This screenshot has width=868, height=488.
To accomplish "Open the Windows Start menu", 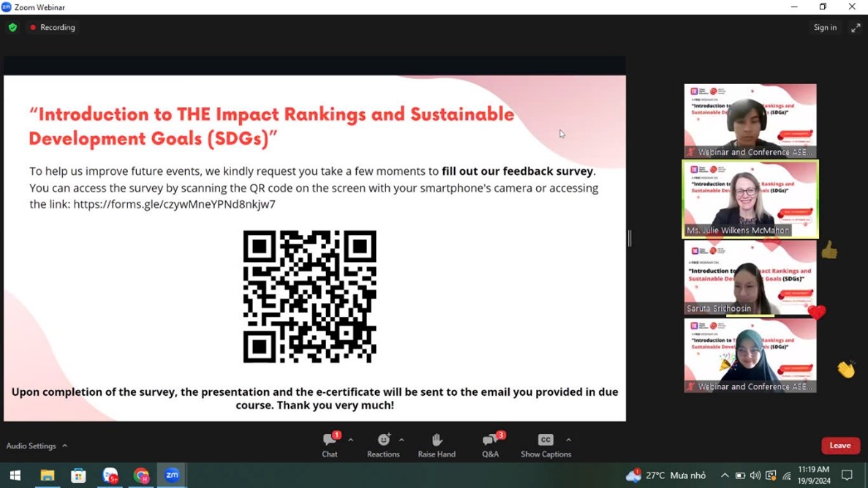I will 15,476.
